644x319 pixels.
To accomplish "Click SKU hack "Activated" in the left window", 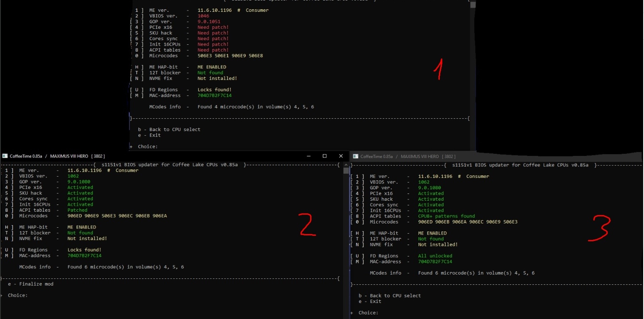I will 80,193.
